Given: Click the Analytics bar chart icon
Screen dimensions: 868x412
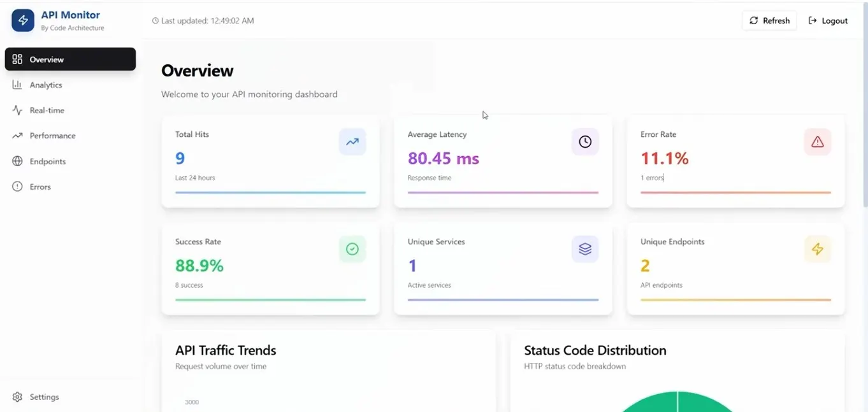Looking at the screenshot, I should [x=17, y=85].
